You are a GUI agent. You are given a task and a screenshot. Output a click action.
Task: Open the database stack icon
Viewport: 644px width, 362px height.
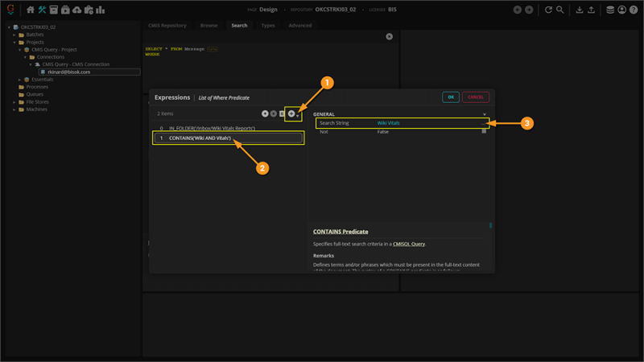pos(610,10)
